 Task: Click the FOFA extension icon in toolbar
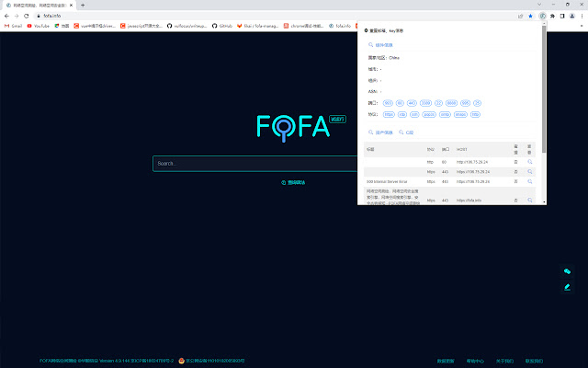pos(542,16)
